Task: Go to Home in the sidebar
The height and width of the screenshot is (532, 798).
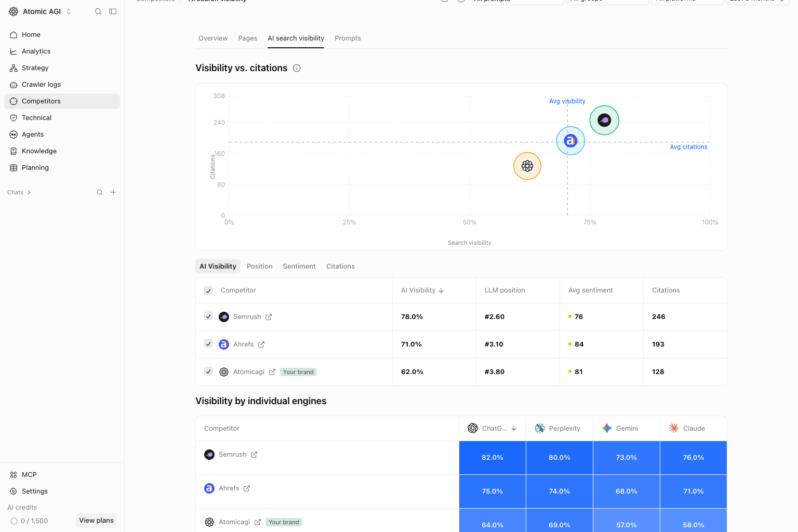Action: (x=62, y=35)
